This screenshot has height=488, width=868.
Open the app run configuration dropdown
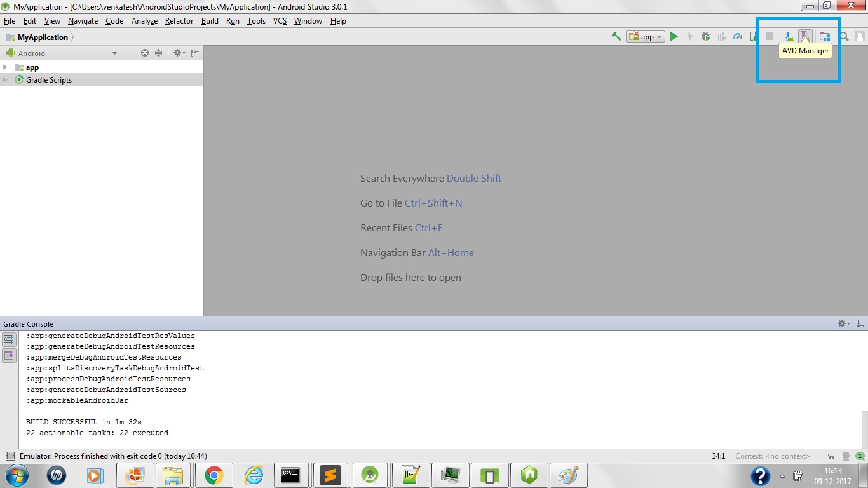645,37
